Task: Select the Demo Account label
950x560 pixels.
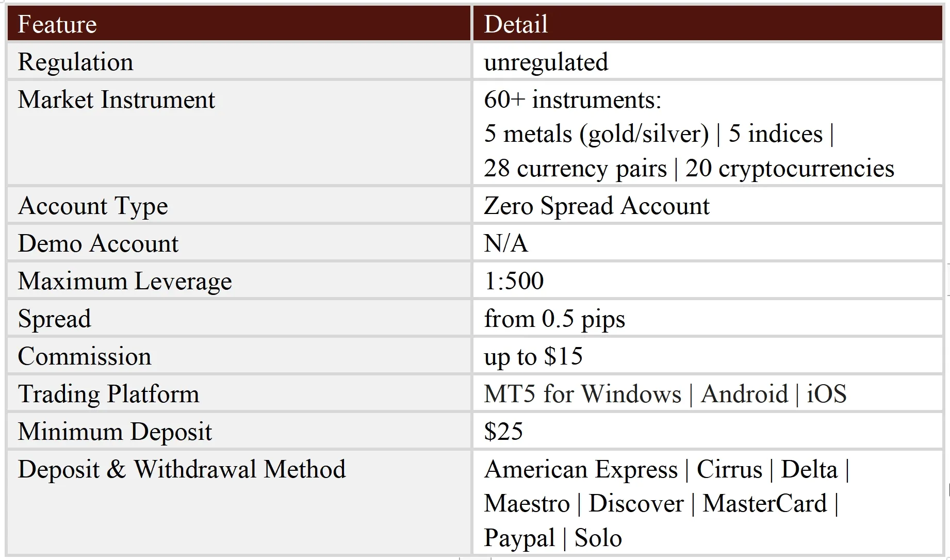Action: (98, 243)
